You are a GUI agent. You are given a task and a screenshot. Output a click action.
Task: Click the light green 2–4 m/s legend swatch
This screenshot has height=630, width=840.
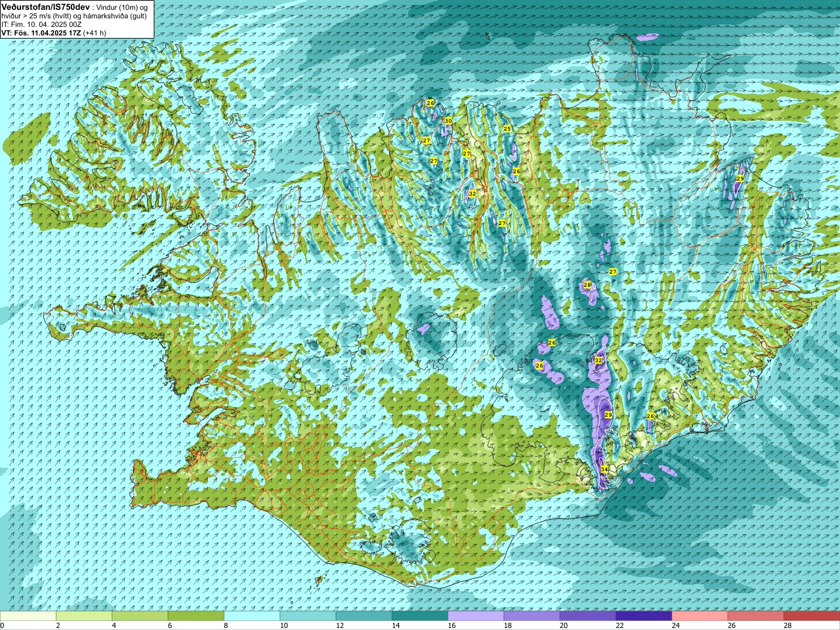point(84,616)
